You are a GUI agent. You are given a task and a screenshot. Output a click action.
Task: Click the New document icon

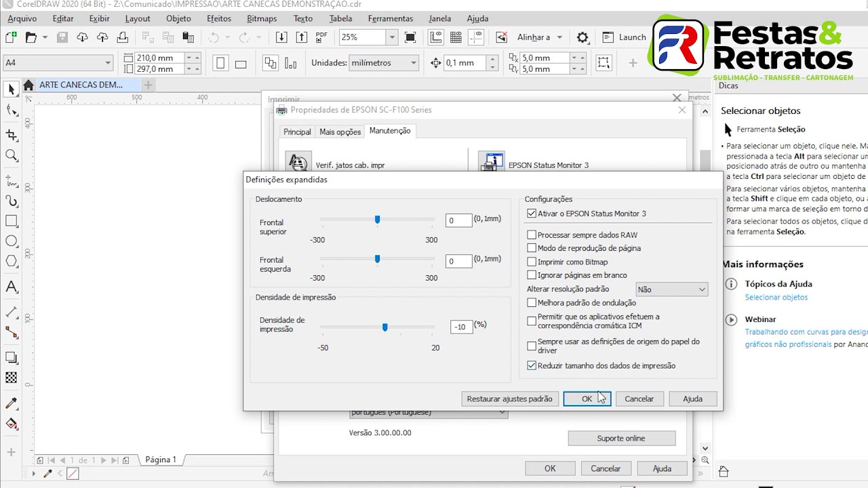(11, 37)
